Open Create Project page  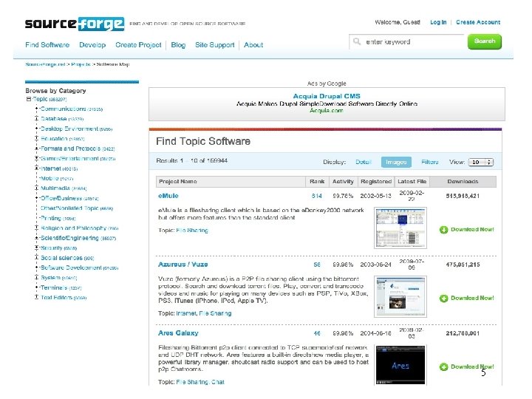pos(138,45)
